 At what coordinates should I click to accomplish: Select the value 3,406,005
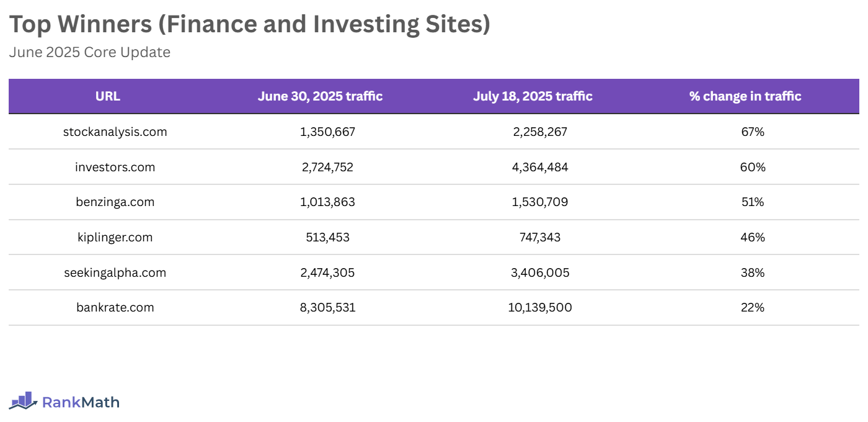tap(539, 272)
